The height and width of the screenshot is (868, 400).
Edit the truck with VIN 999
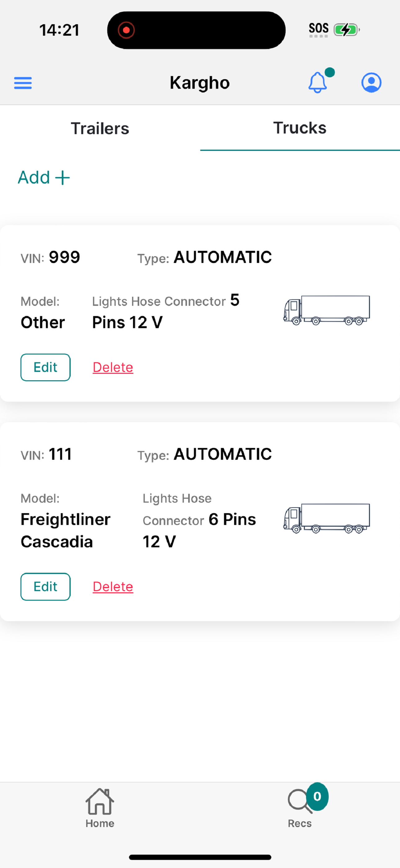[x=46, y=367]
